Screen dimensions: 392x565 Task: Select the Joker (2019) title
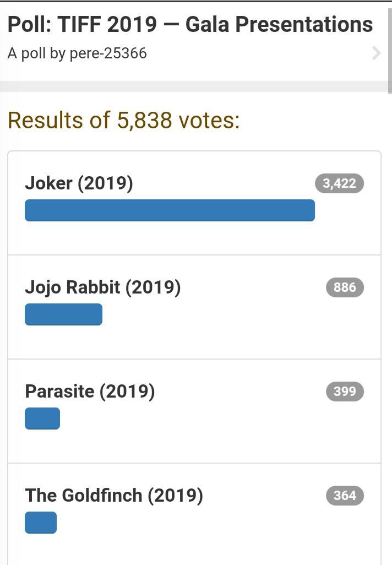click(x=79, y=183)
